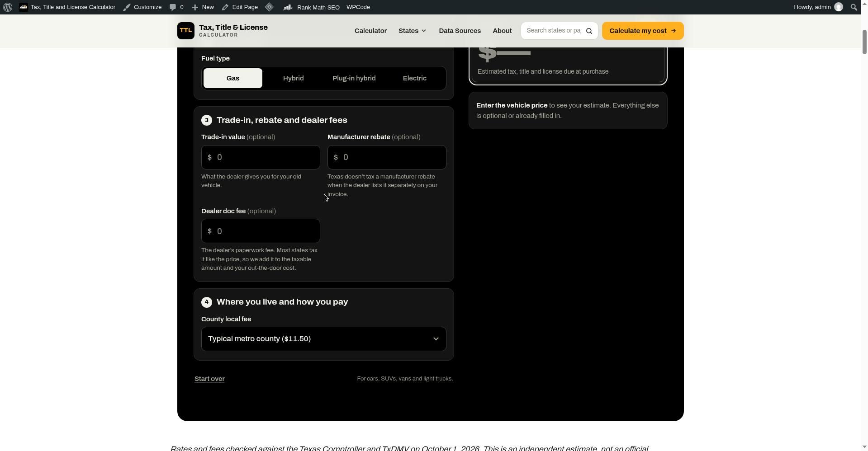Focus the Manufacturer rebate input
The image size is (868, 451).
[387, 157]
